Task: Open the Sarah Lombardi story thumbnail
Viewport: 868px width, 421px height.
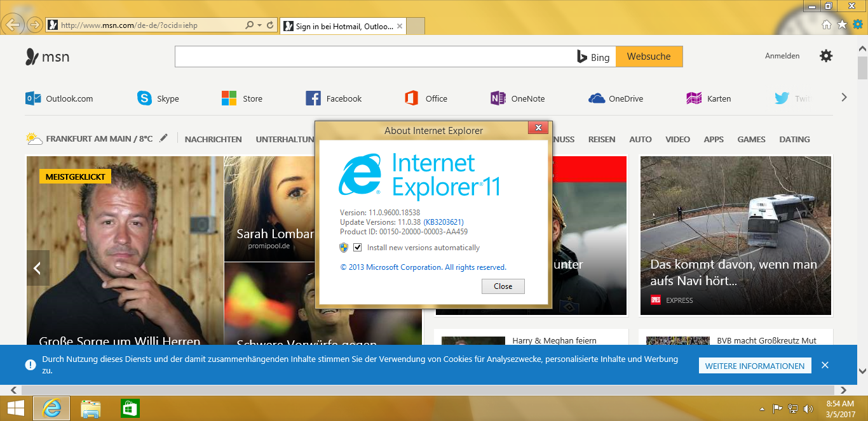Action: tap(269, 209)
